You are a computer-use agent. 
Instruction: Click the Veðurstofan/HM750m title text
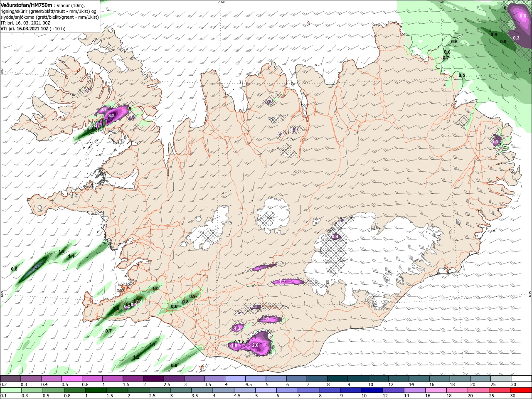(x=27, y=5)
